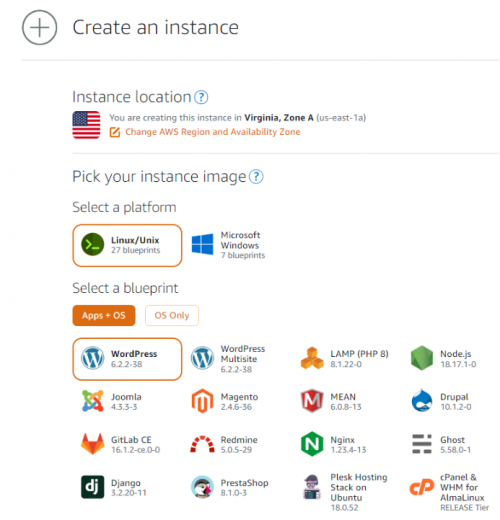Select the Microsoft Windows logo icon
This screenshot has height=520, width=500.
pos(202,244)
